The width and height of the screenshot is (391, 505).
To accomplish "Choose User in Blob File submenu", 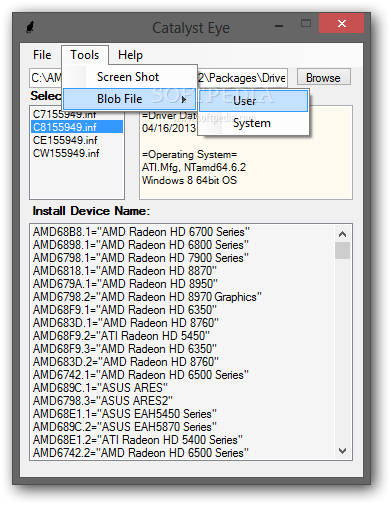I will (253, 101).
